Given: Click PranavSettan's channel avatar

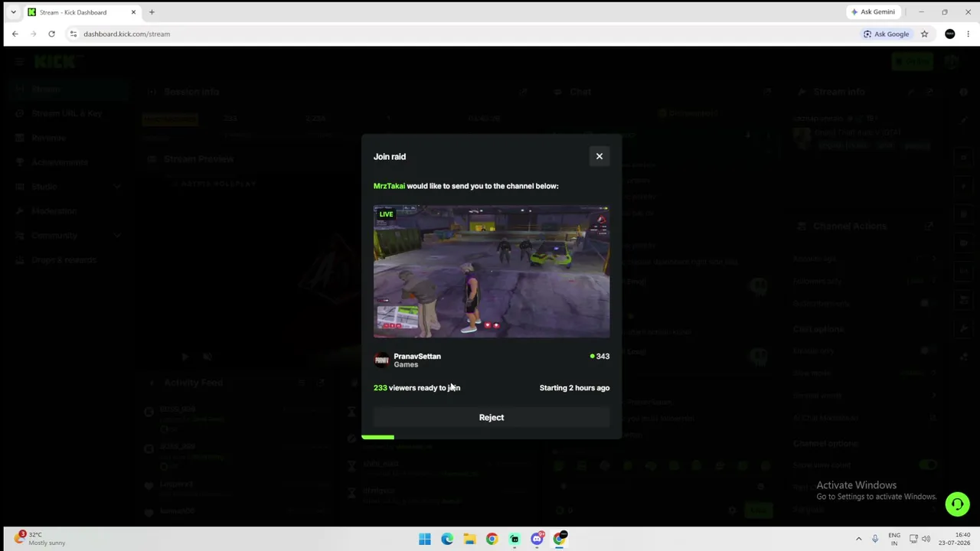Looking at the screenshot, I should tap(381, 360).
